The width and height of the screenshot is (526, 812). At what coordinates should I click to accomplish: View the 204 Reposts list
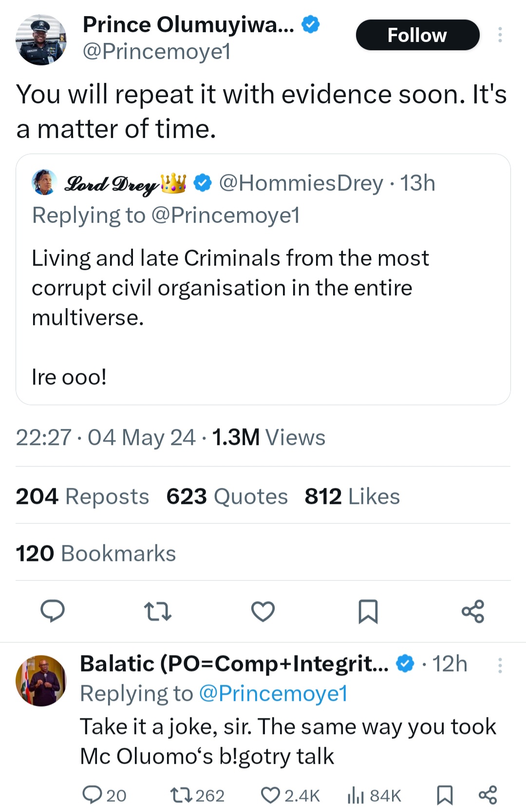coord(82,497)
